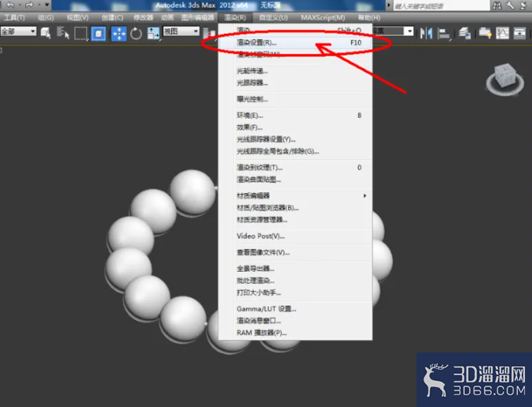Image resolution: width=532 pixels, height=407 pixels.
Task: Click the 渲染(R) menu bar item
Action: click(x=235, y=18)
